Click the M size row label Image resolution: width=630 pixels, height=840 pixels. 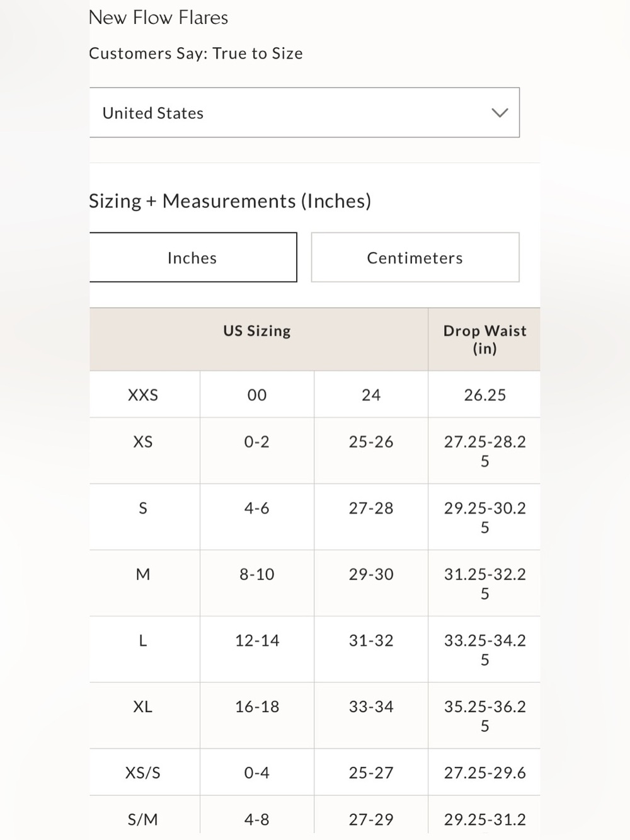143,574
